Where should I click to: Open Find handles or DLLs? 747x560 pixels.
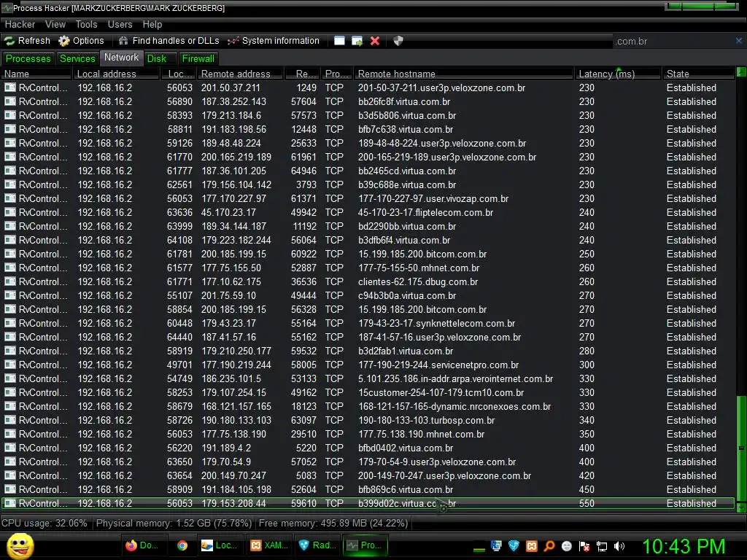pos(169,41)
